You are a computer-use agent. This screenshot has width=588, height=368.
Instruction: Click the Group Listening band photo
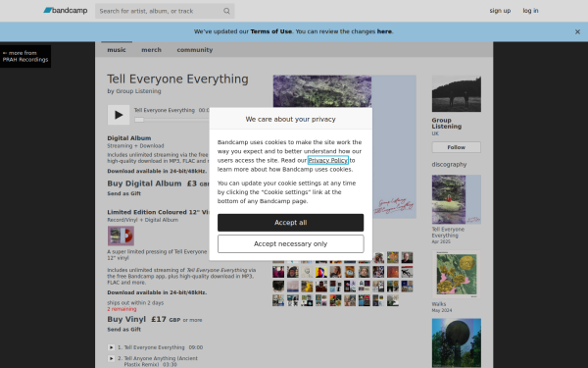click(x=457, y=94)
